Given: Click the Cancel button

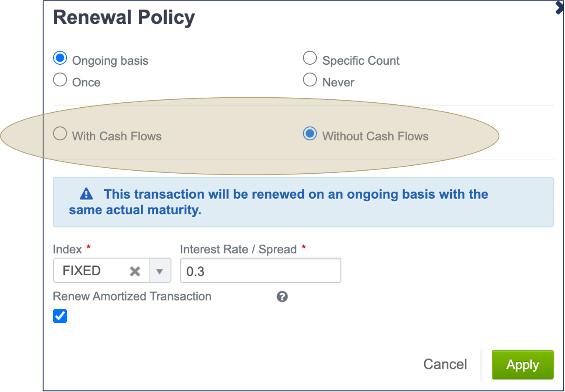Looking at the screenshot, I should pyautogui.click(x=445, y=364).
